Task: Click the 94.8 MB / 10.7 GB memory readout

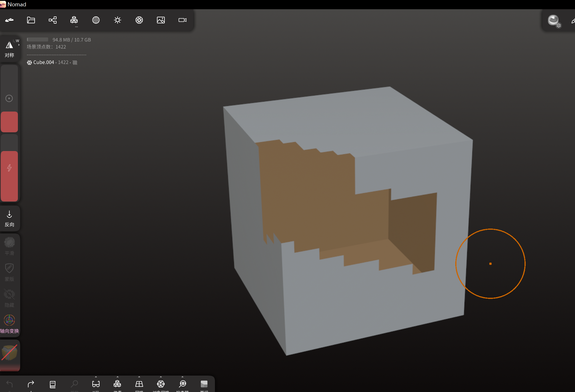Action: coord(72,40)
